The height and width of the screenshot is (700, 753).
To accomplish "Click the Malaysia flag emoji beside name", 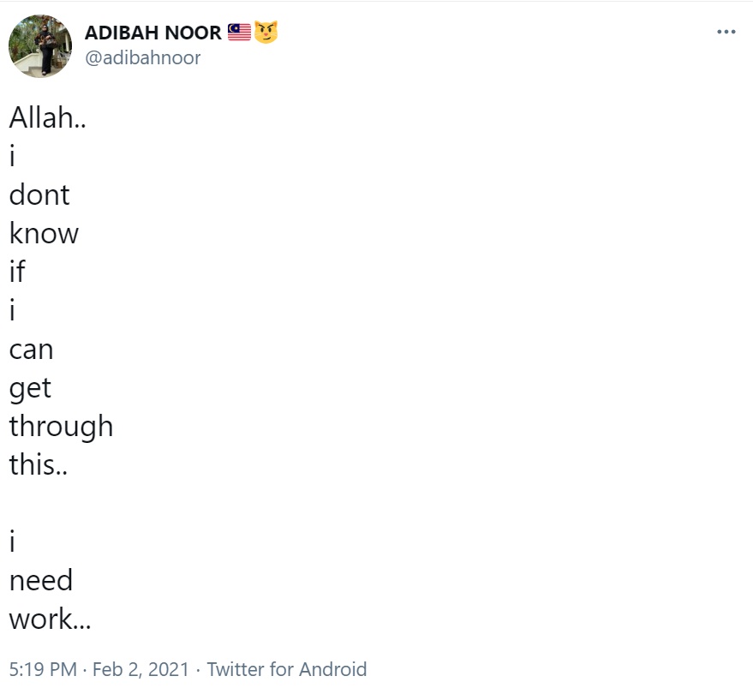I will [x=239, y=33].
